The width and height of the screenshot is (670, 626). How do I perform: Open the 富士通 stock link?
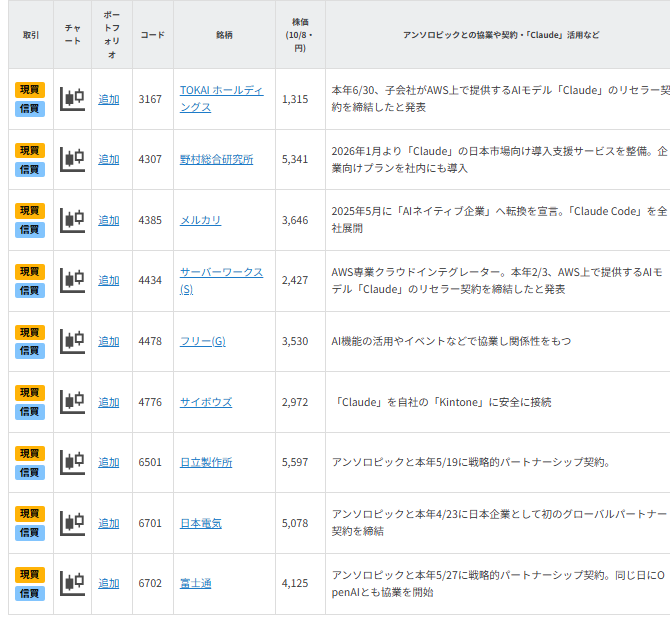coord(196,583)
